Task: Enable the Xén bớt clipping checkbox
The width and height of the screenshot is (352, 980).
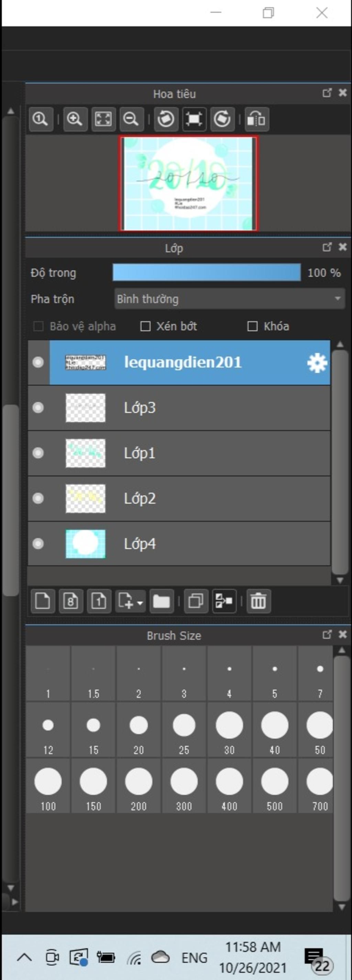Action: pyautogui.click(x=145, y=326)
